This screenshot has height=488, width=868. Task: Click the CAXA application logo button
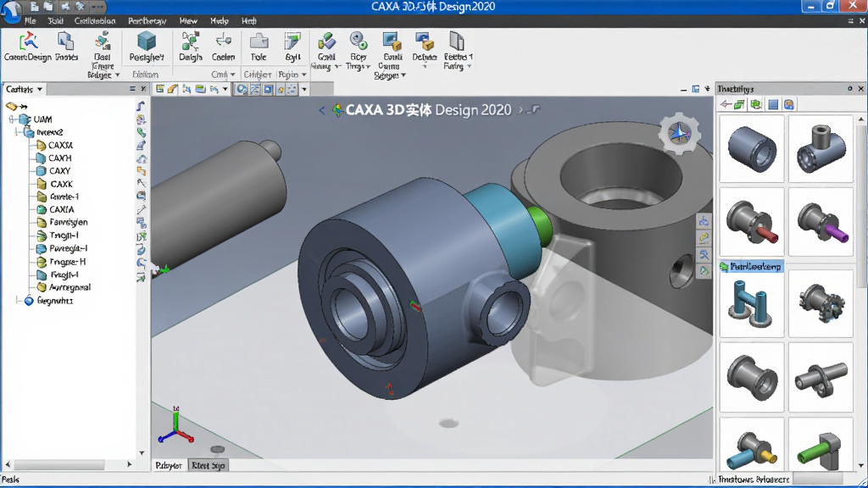point(12,11)
